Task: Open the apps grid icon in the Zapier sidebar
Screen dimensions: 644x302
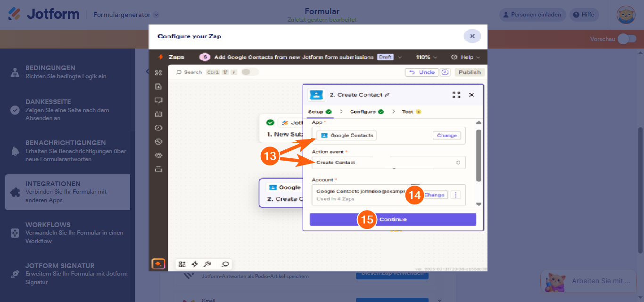Action: (158, 72)
